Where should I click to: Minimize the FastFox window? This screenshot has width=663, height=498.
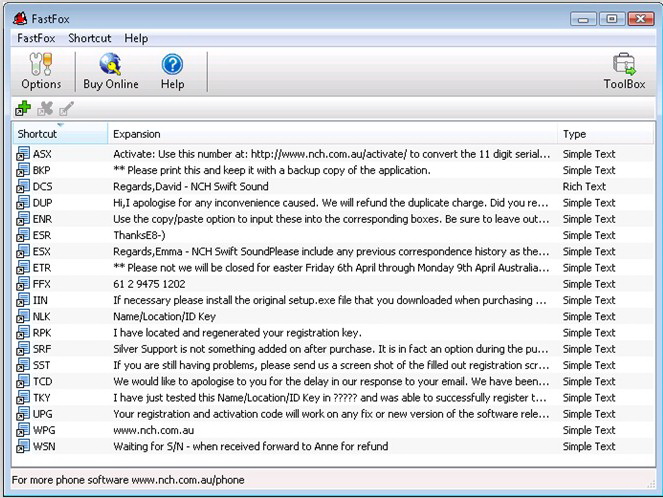point(583,19)
